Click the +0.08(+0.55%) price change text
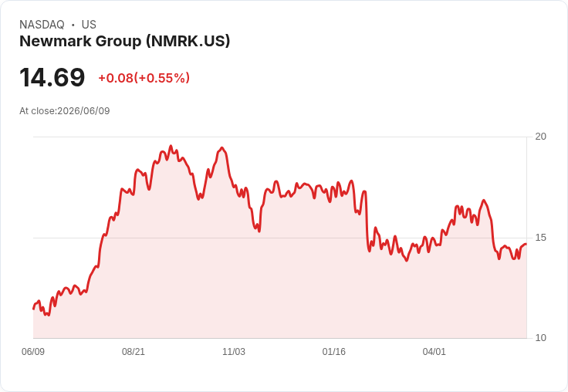Viewport: 568px width, 392px height. (x=144, y=78)
